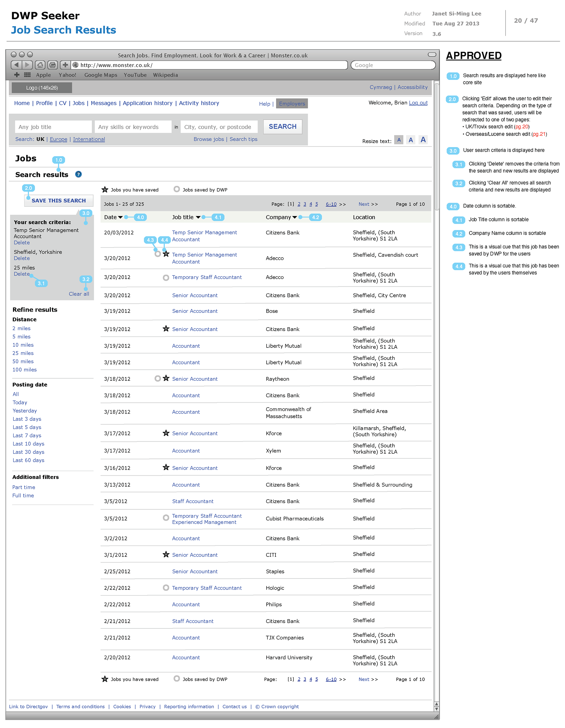The width and height of the screenshot is (565, 728).
Task: Open the Profile navigation item
Action: tap(44, 103)
